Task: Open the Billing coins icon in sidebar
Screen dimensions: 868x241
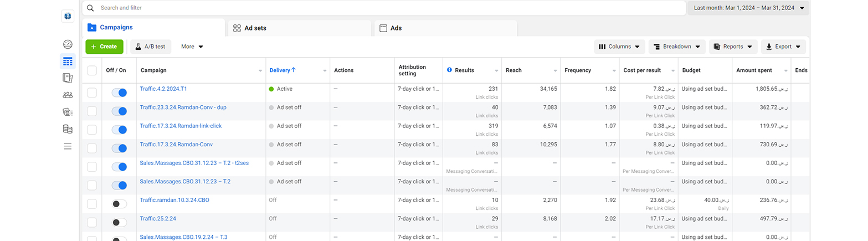Action: coord(68,129)
